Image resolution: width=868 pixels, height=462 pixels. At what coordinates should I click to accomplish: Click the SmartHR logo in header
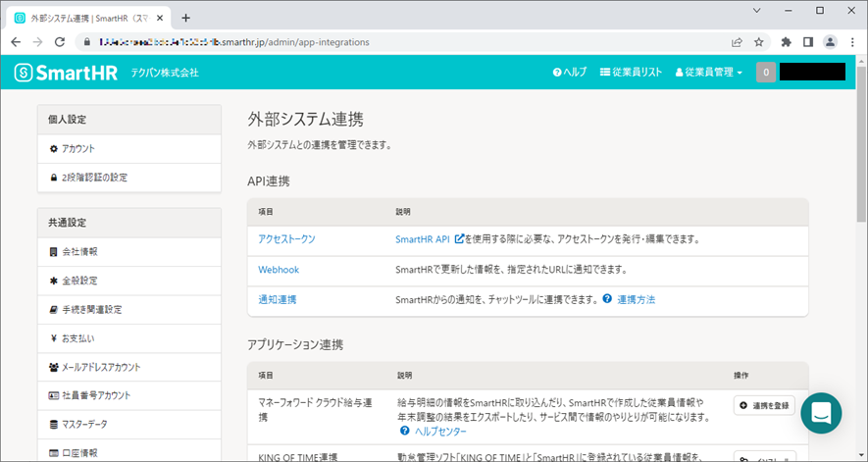[67, 72]
